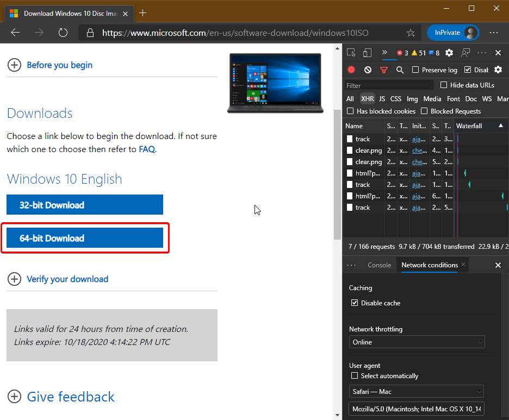Uncheck the Disable cache toolbar checkbox
The image size is (509, 420).
click(x=468, y=70)
